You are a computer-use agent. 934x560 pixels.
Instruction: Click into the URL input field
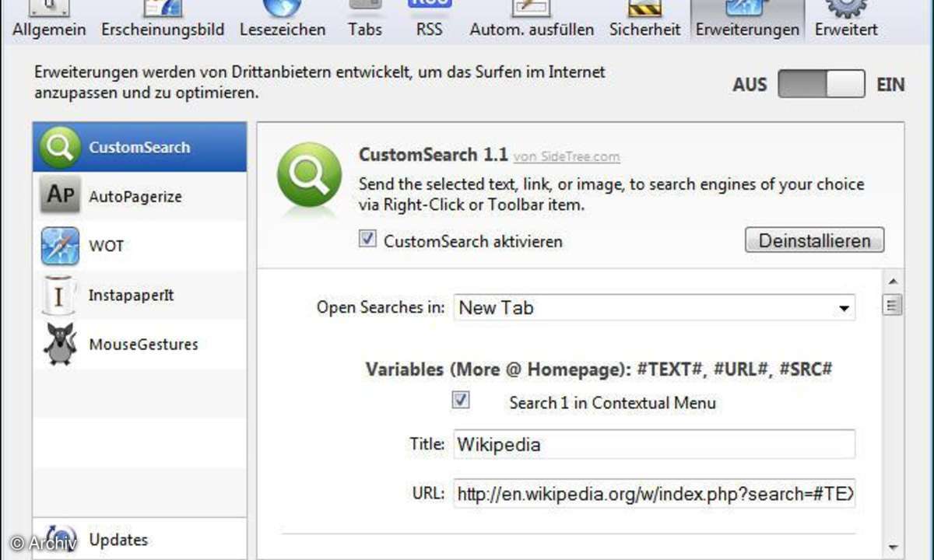(x=655, y=493)
